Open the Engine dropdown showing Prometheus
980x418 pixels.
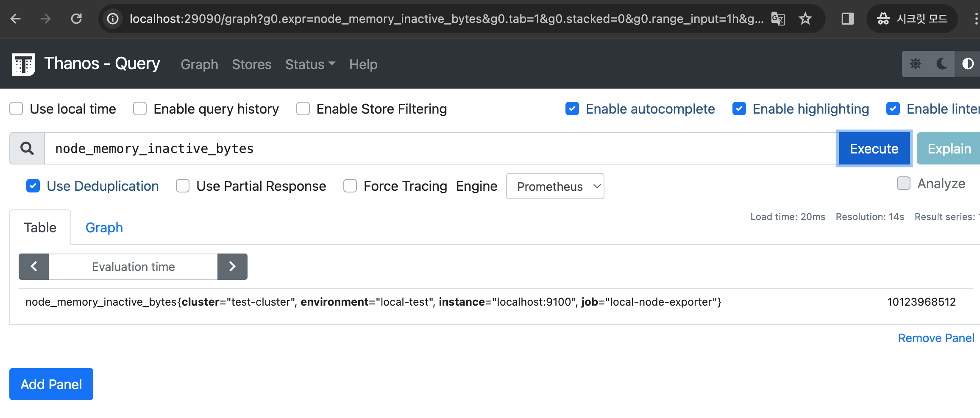tap(555, 186)
